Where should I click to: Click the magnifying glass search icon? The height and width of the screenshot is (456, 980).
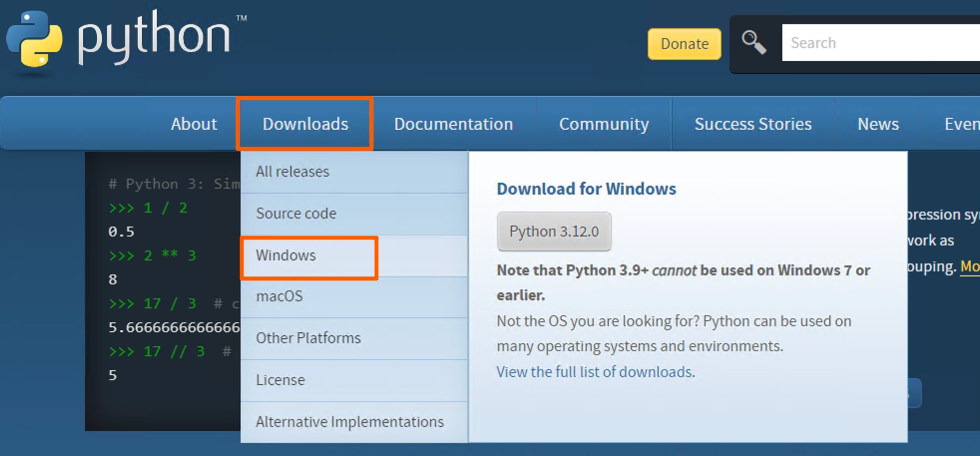[x=753, y=42]
